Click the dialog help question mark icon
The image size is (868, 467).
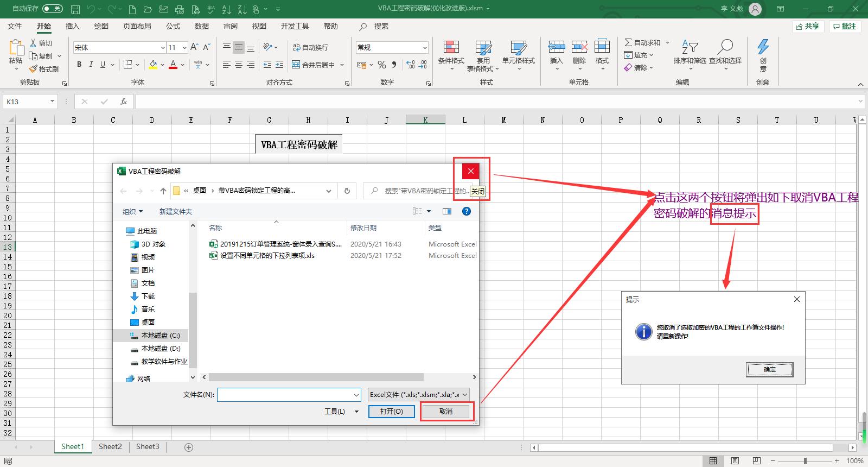click(466, 211)
